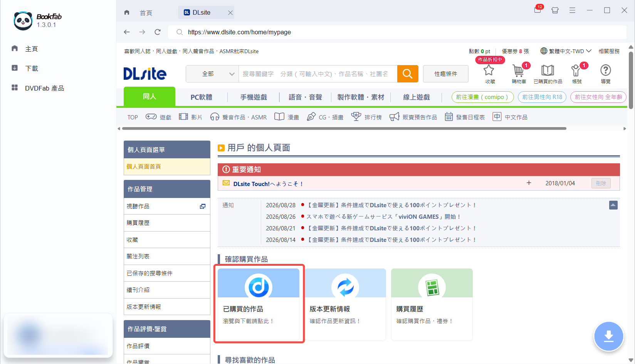Open the 影片 film submenu
This screenshot has width=635, height=364.
(x=190, y=117)
